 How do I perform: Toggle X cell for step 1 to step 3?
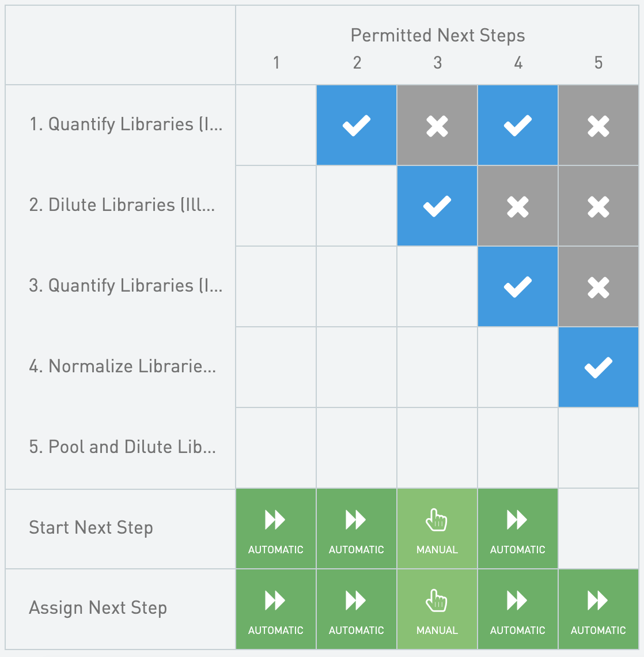[437, 126]
